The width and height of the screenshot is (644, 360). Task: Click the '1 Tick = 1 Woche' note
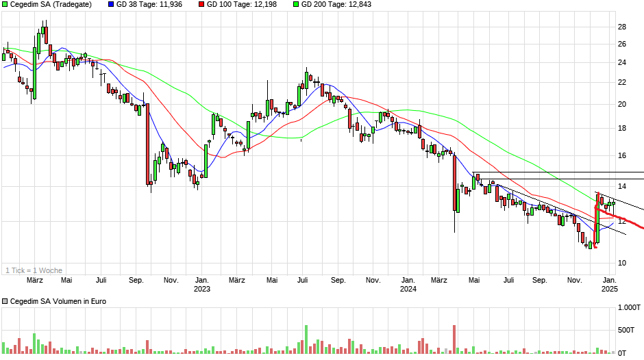pyautogui.click(x=34, y=270)
